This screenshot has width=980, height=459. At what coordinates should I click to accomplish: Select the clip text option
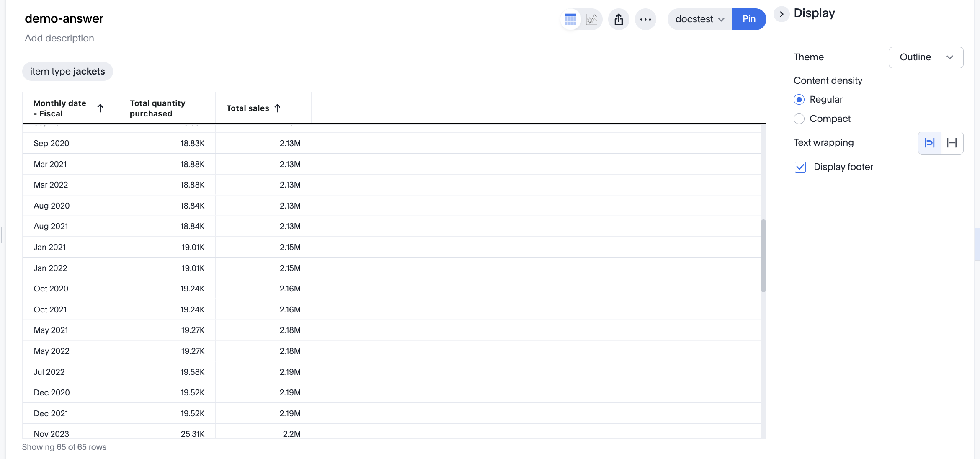[952, 142]
